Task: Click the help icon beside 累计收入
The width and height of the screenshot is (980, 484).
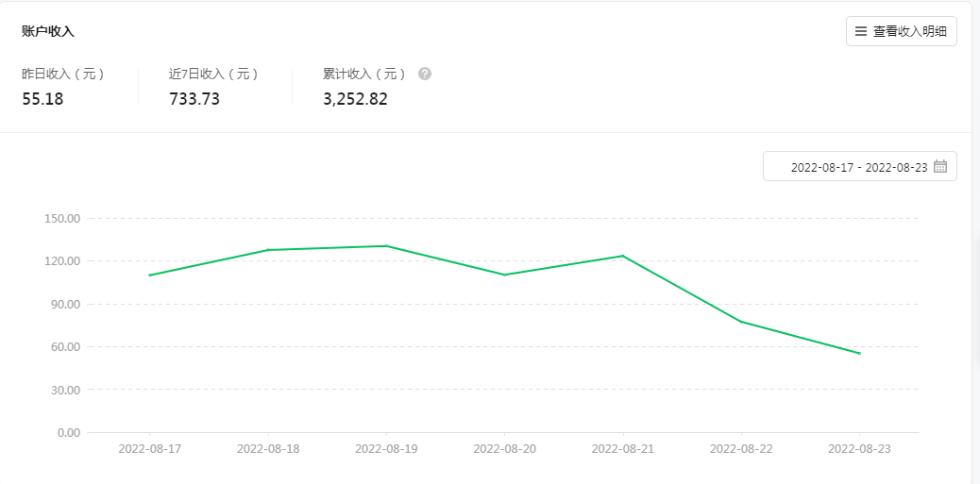Action: [425, 74]
